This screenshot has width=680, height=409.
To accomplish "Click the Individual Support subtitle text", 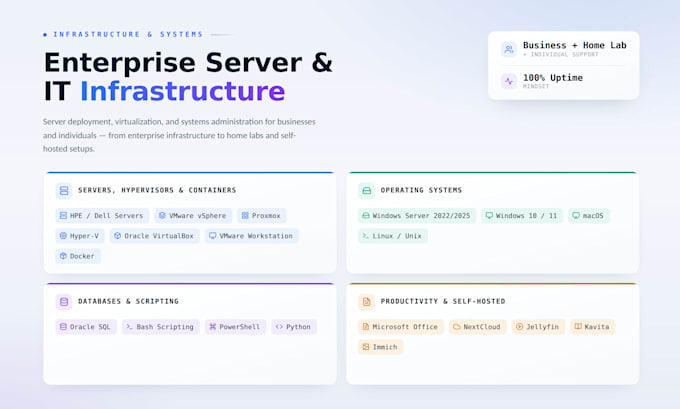I will (561, 54).
